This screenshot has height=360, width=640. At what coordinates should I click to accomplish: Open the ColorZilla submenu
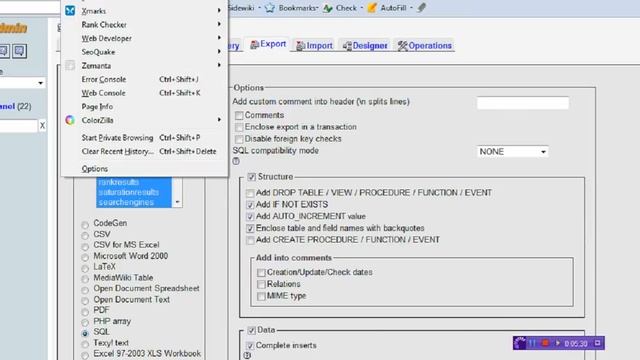point(144,120)
